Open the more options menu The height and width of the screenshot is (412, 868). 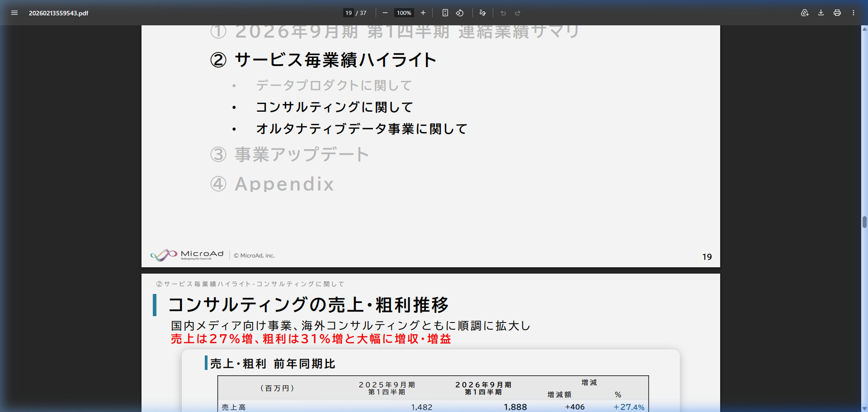pyautogui.click(x=854, y=13)
